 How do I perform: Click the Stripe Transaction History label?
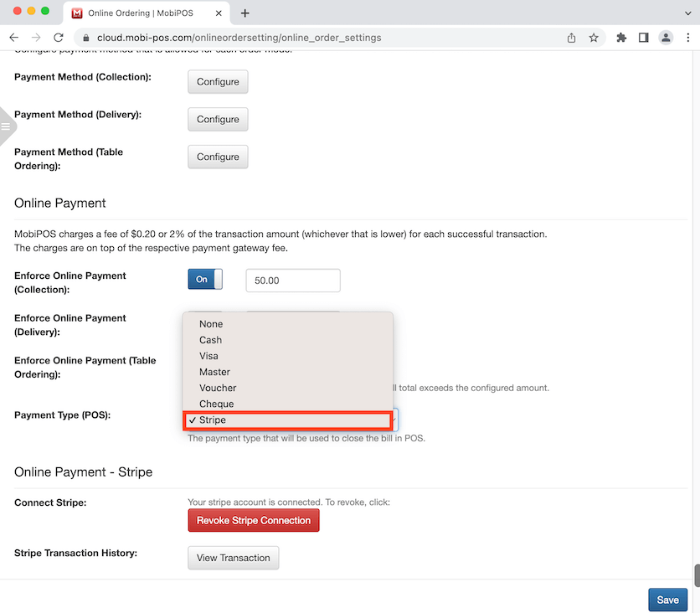(x=76, y=553)
